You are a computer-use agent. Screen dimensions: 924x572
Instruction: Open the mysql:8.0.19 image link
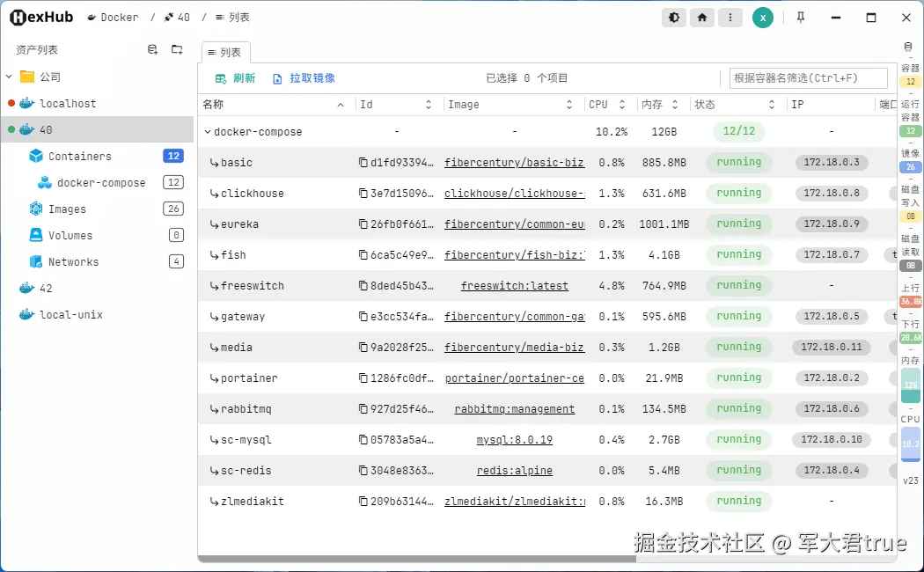(x=515, y=440)
